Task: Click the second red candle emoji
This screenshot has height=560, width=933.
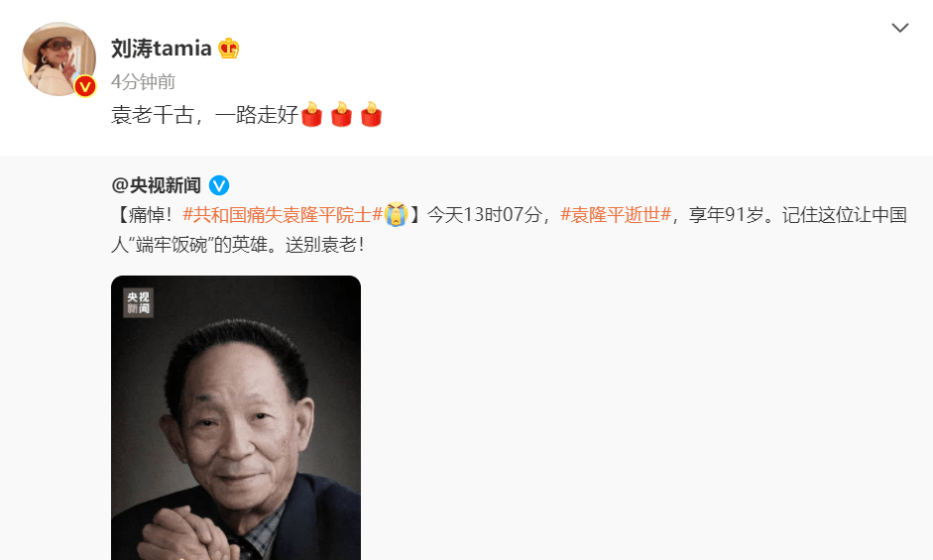Action: tap(341, 114)
